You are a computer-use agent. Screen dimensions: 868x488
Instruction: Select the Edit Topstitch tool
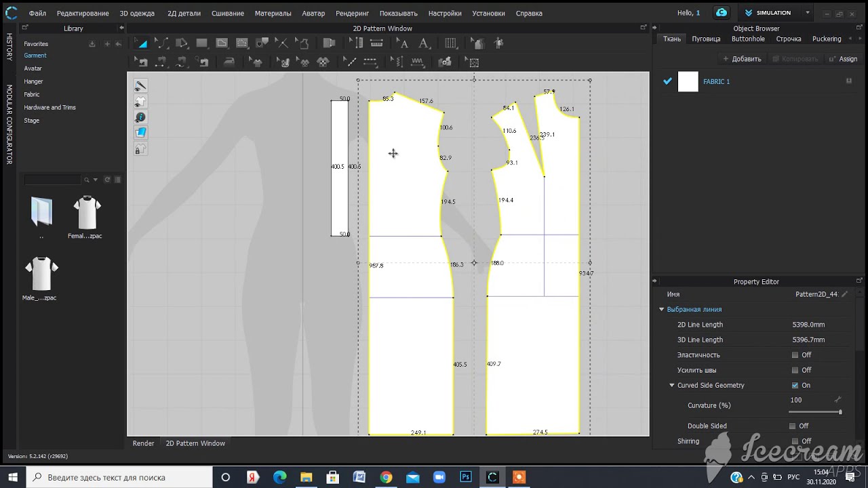pos(350,62)
